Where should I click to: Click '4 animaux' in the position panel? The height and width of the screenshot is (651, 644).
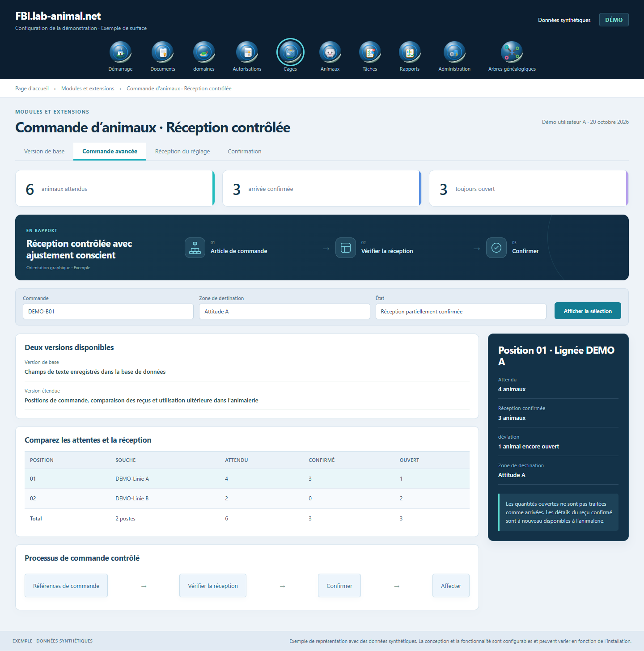512,389
